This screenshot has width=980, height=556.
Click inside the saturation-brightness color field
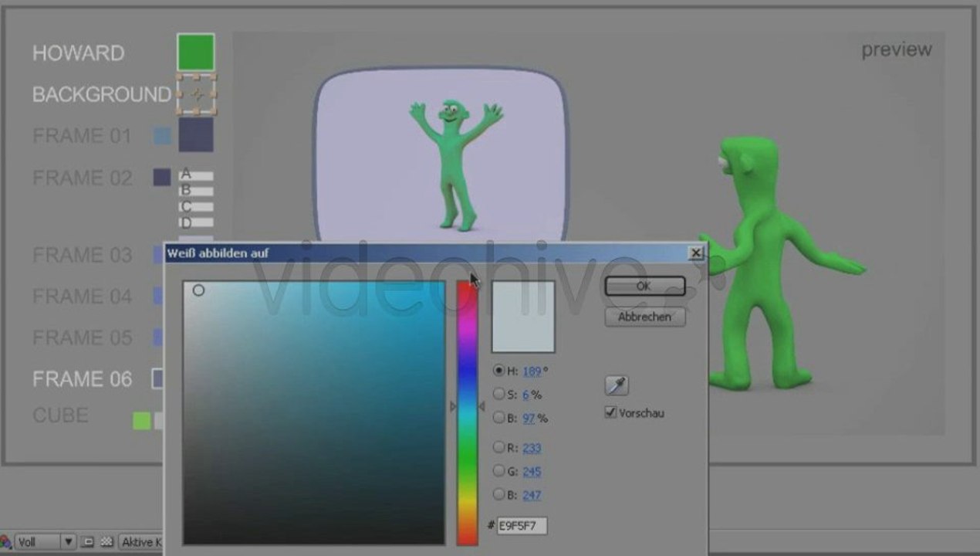(313, 412)
